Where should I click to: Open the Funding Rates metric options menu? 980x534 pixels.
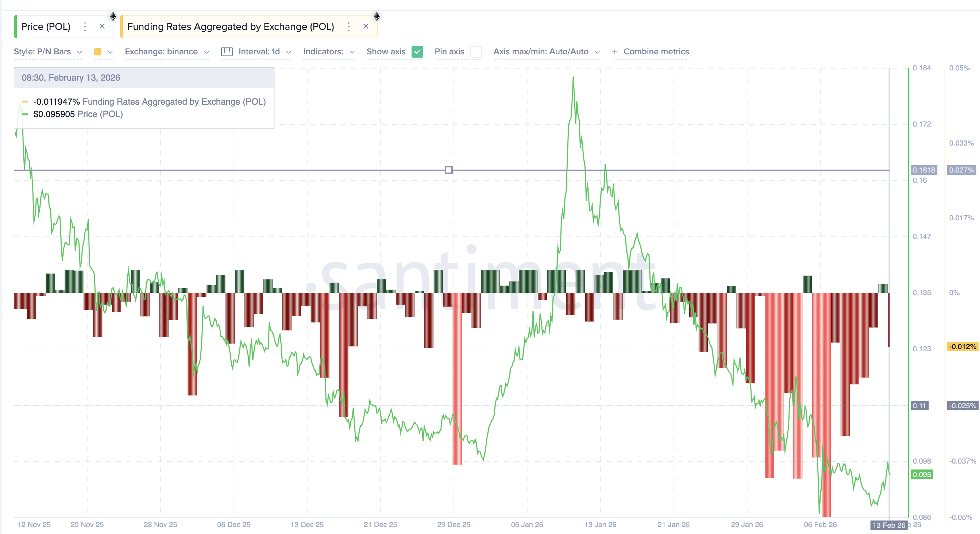point(348,27)
